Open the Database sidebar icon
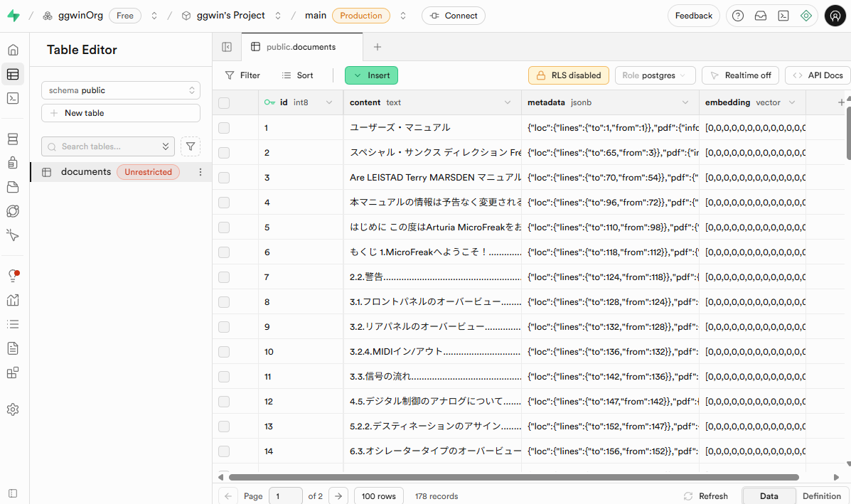 click(x=13, y=139)
